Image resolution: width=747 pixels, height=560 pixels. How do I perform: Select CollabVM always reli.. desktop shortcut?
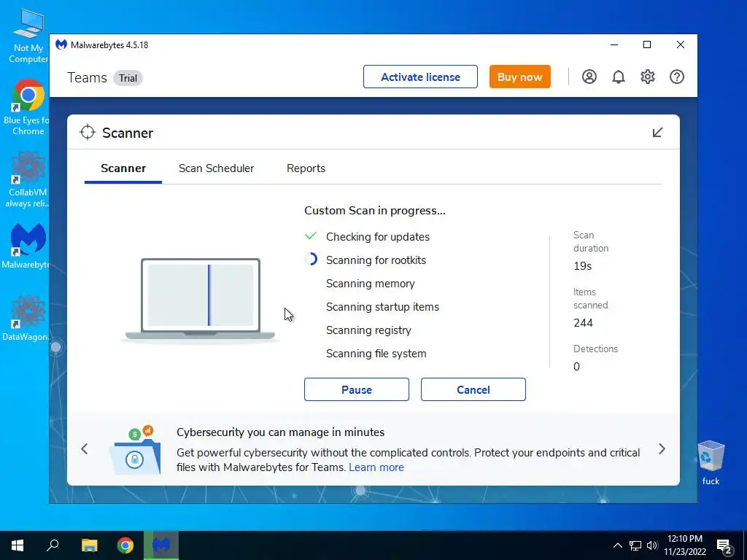(x=27, y=179)
